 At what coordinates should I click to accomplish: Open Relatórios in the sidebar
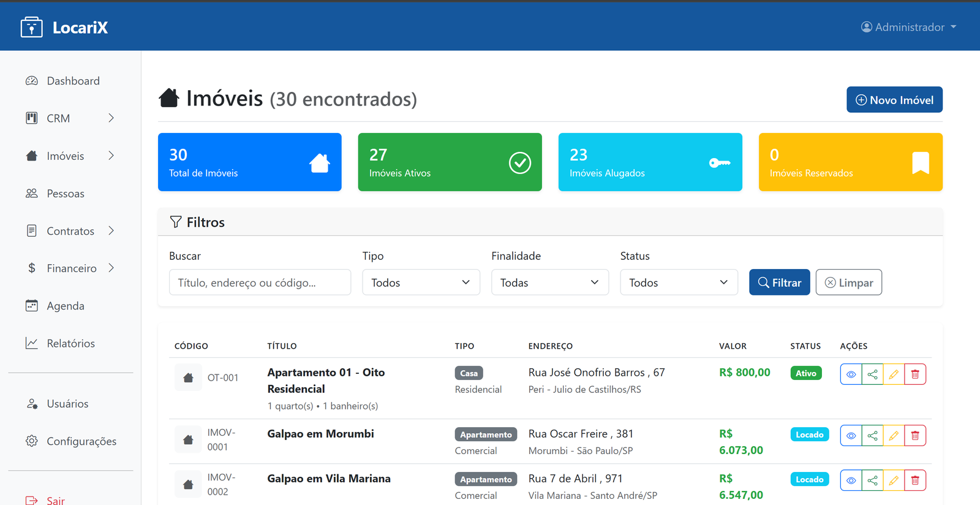pyautogui.click(x=71, y=343)
